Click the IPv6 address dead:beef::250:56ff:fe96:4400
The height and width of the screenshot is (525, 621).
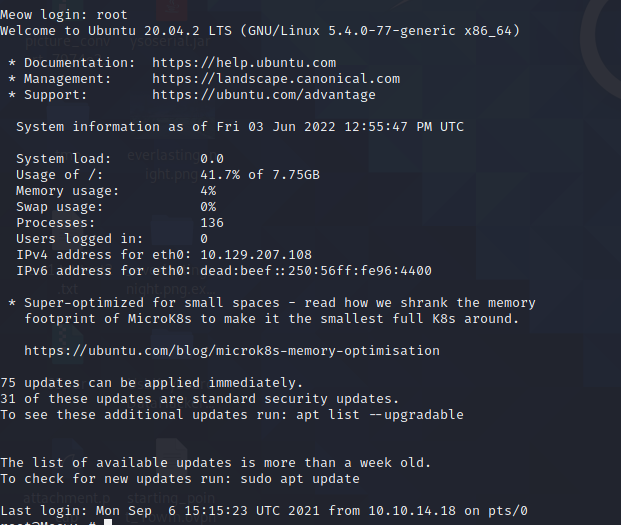point(316,270)
